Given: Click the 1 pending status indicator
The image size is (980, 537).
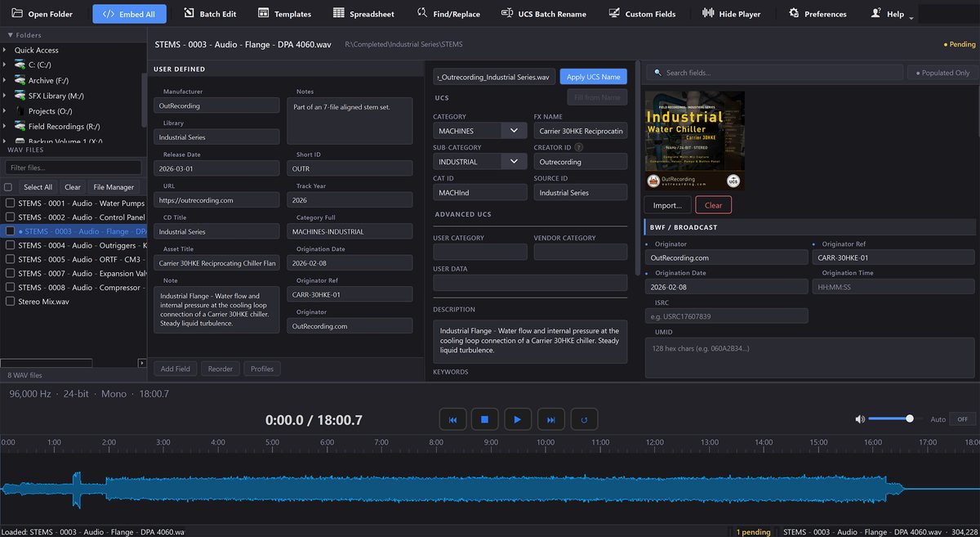Looking at the screenshot, I should click(x=753, y=532).
